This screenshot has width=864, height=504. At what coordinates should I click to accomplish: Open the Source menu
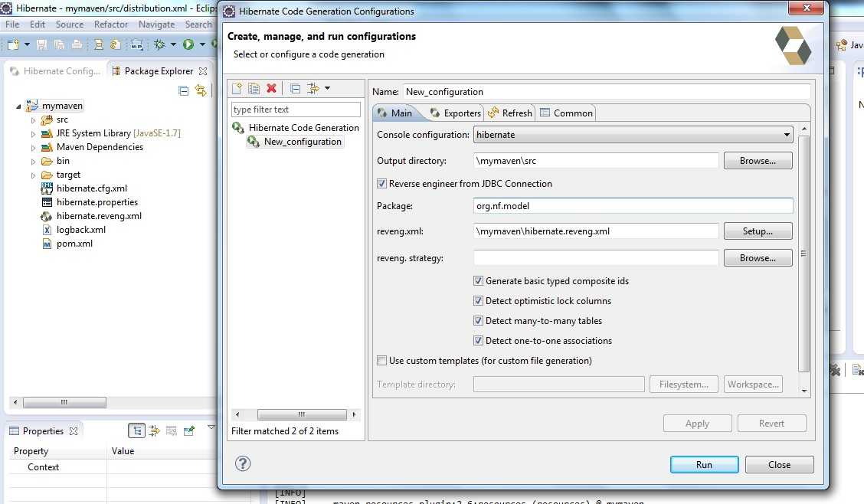tap(70, 25)
